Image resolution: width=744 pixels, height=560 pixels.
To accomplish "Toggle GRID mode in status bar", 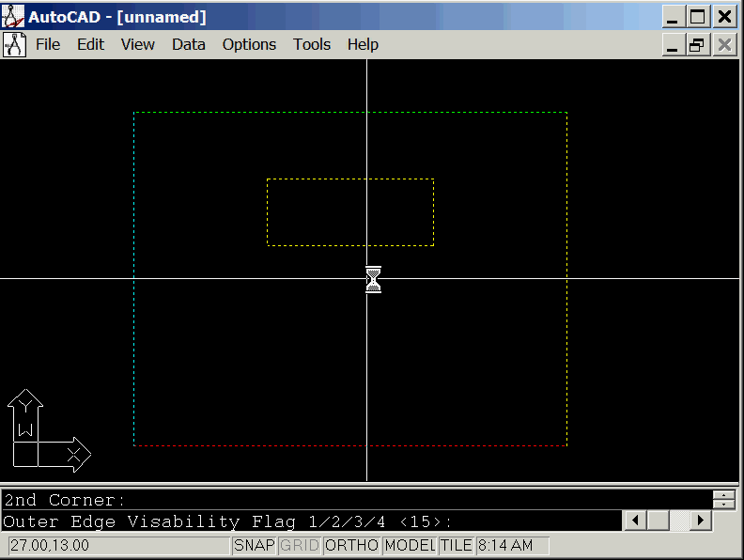I will point(300,545).
